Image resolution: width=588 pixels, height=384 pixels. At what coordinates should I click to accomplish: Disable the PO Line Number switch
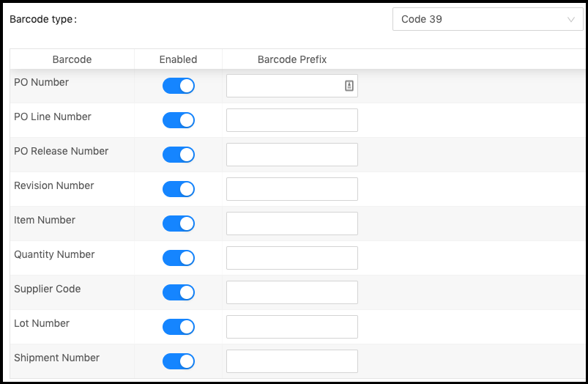pos(179,120)
